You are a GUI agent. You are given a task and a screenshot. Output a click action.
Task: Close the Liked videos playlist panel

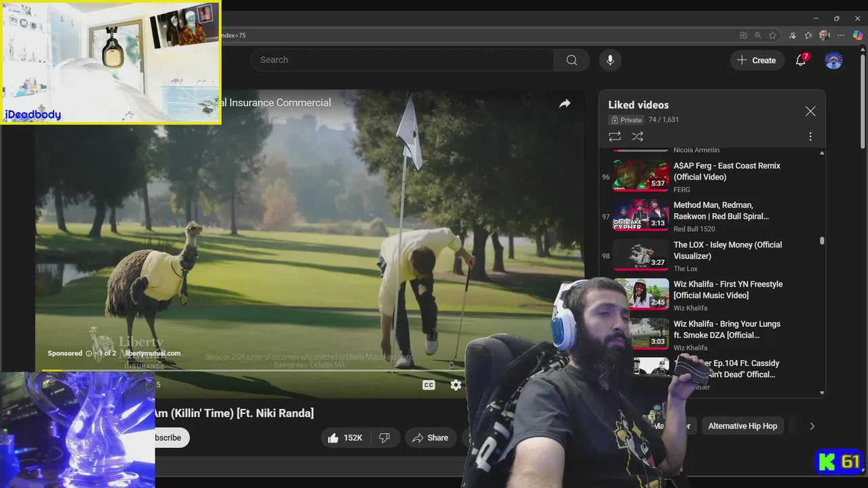point(810,111)
